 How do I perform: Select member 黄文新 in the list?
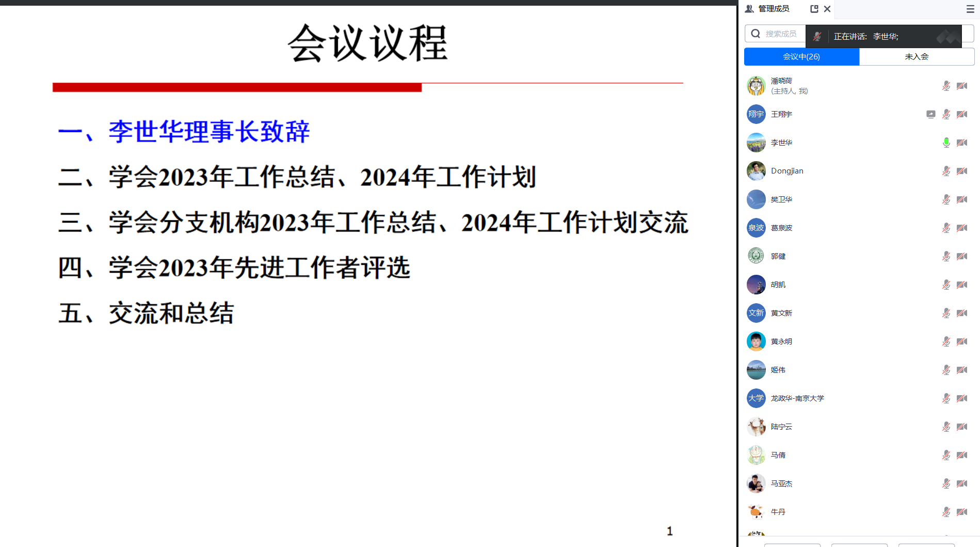781,313
